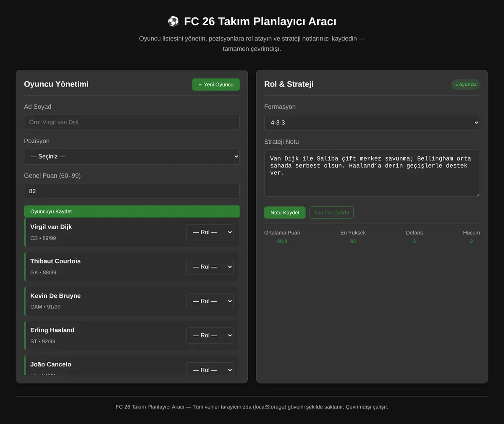This screenshot has width=504, height=424.
Task: Select the João Cancelo player name
Action: click(51, 364)
